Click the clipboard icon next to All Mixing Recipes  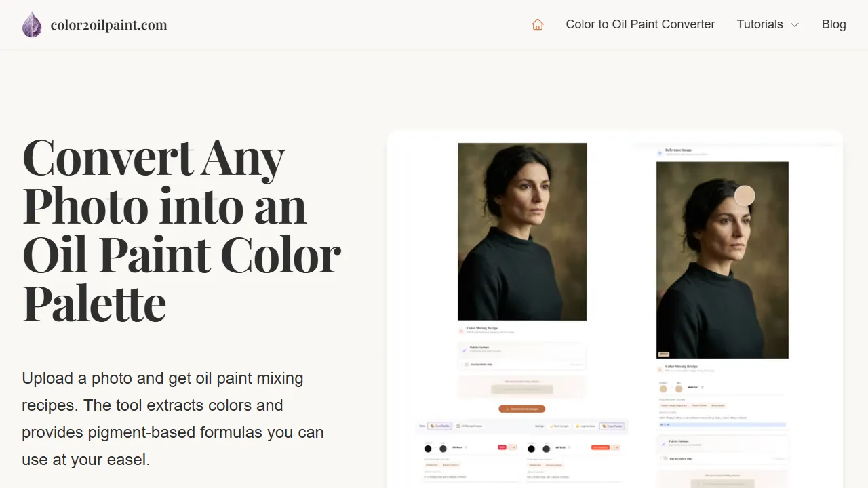pyautogui.click(x=458, y=426)
